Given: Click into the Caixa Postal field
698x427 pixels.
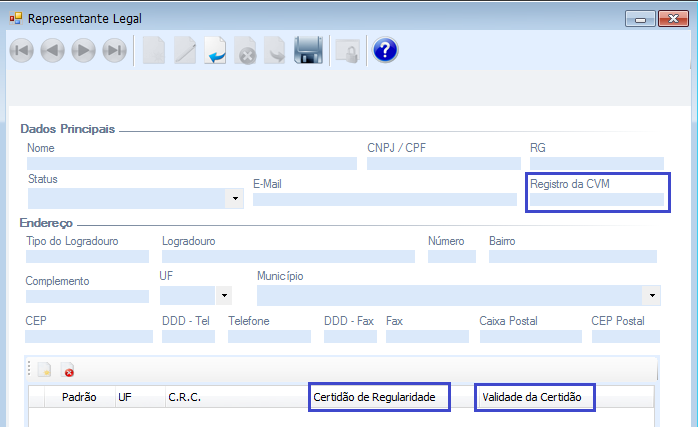Looking at the screenshot, I should coord(531,337).
